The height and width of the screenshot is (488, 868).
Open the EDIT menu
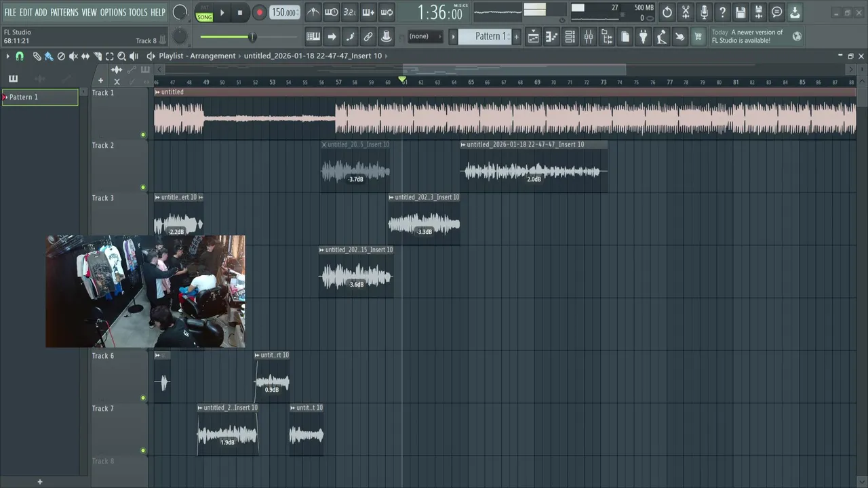(26, 12)
